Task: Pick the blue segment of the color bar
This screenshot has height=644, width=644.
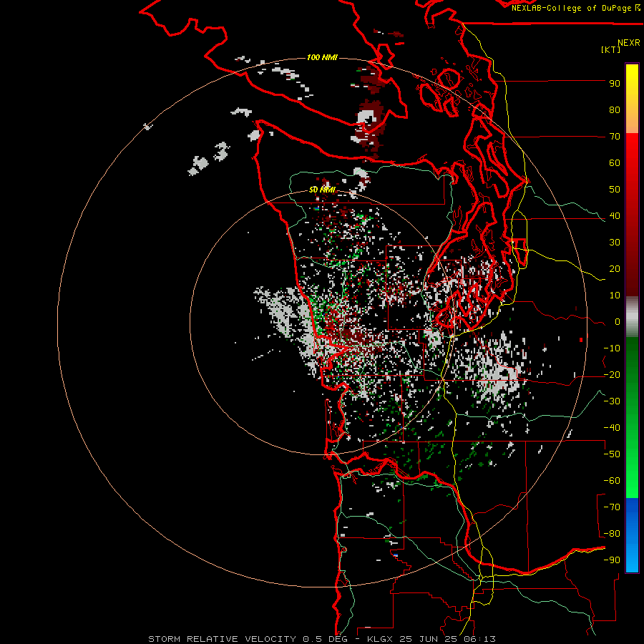Action: (632, 535)
